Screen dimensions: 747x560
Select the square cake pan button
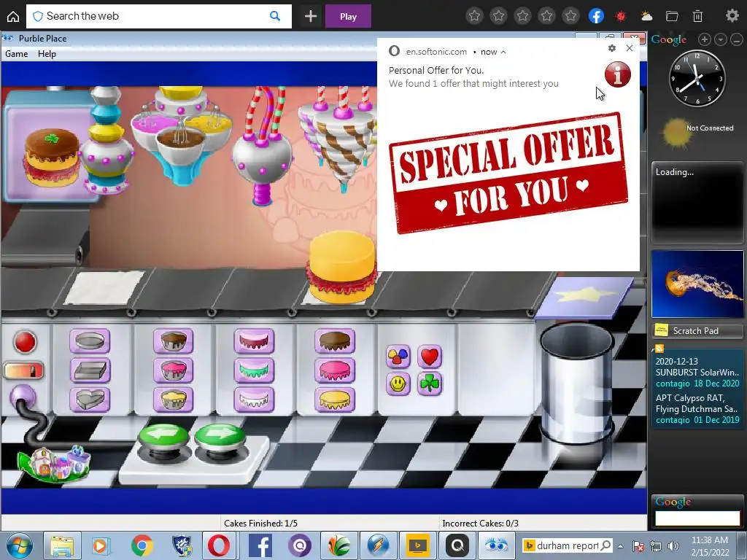click(90, 370)
